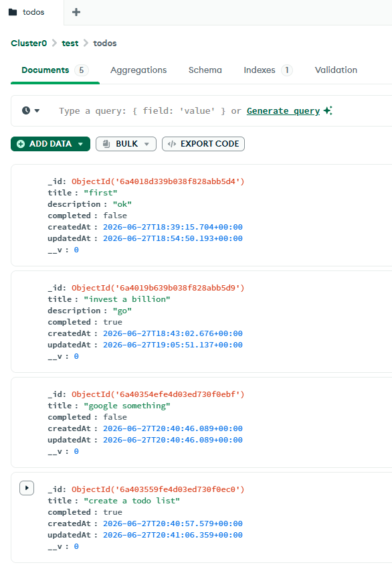Click the description value "ok"
The width and height of the screenshot is (392, 567).
click(x=122, y=204)
